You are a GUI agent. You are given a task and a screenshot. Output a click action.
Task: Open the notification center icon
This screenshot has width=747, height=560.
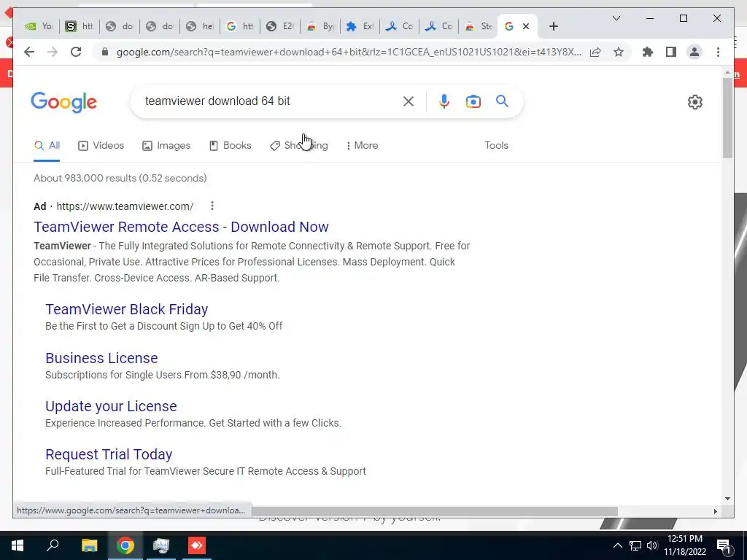[x=724, y=546]
